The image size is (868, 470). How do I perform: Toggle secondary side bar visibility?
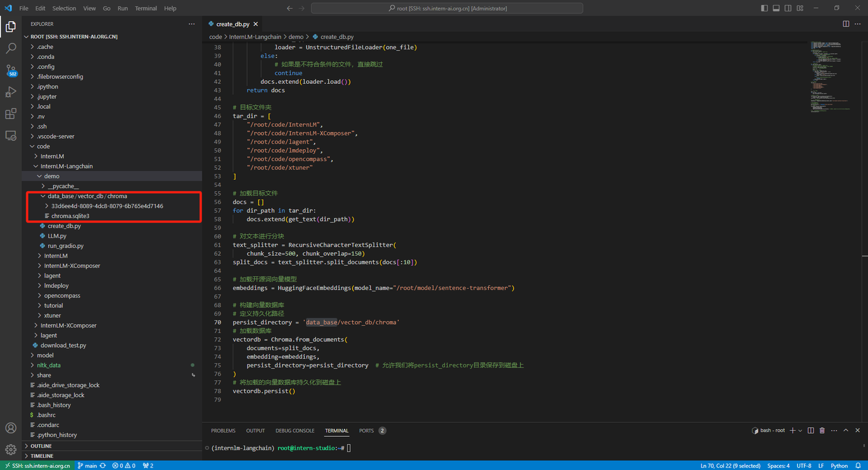click(x=788, y=8)
